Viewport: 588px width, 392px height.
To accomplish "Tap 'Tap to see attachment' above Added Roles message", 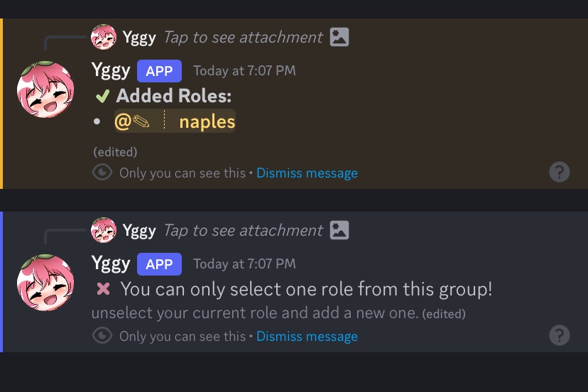I will point(243,37).
